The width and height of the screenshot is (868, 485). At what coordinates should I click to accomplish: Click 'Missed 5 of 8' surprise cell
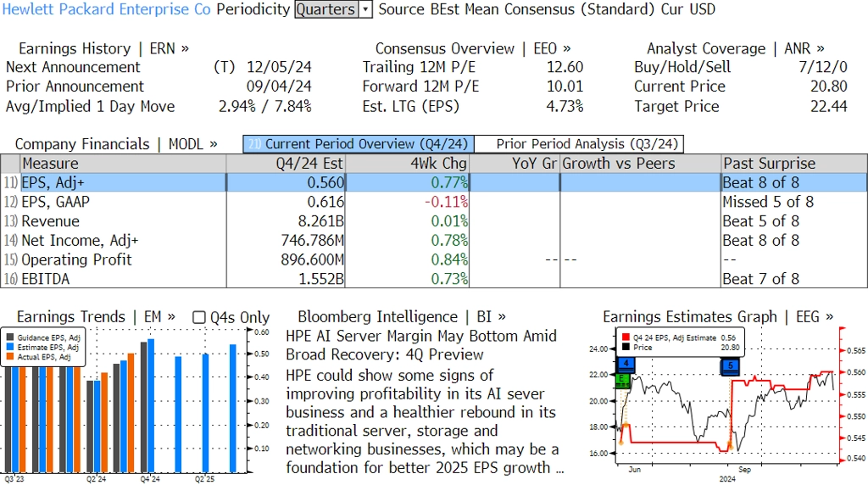coord(768,202)
